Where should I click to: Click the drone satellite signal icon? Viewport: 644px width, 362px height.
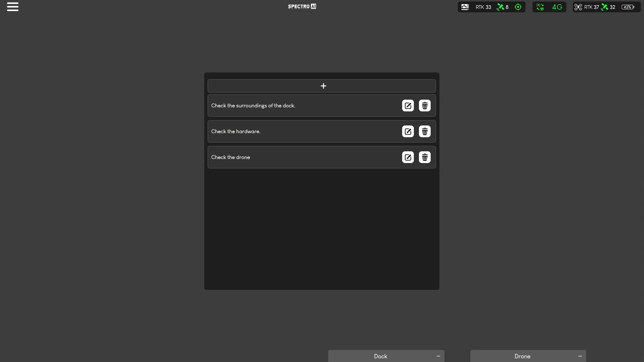click(x=604, y=7)
